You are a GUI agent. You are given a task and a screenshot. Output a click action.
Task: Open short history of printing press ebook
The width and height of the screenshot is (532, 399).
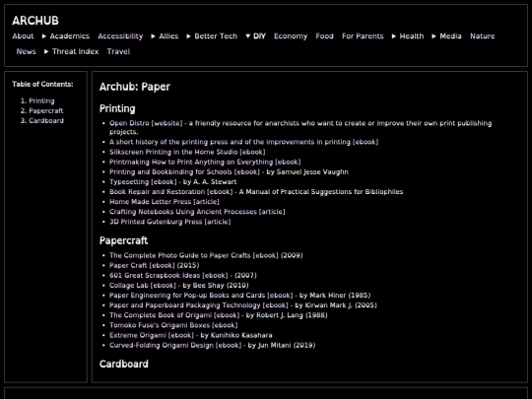(x=243, y=142)
